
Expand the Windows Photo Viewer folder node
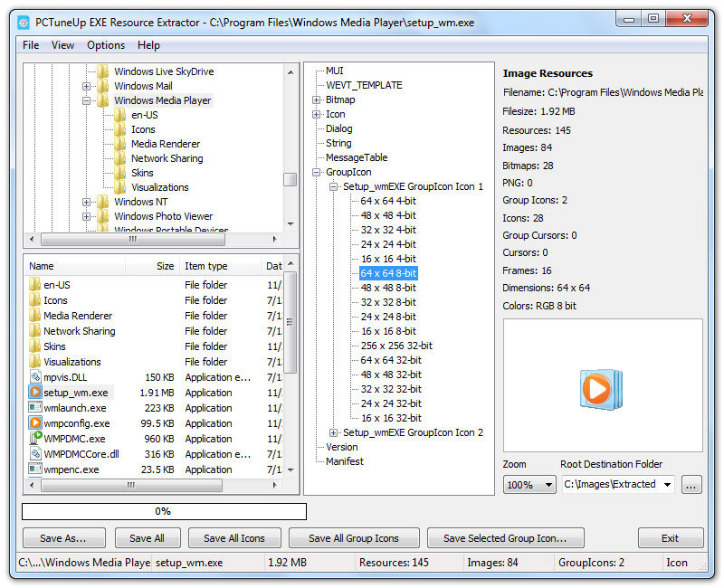coord(86,216)
